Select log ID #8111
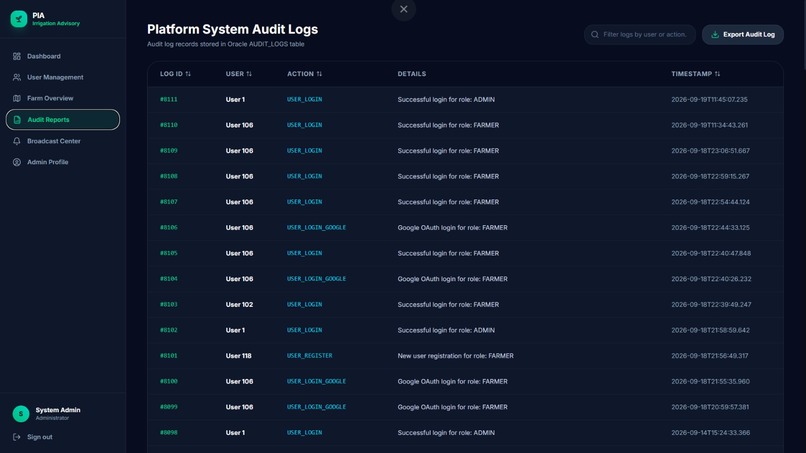This screenshot has height=453, width=806. [169, 99]
